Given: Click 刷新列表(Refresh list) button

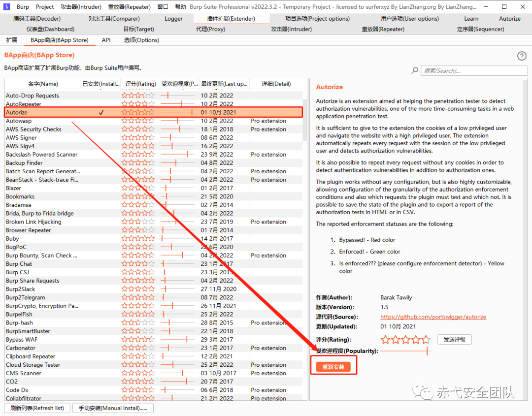Looking at the screenshot, I should pyautogui.click(x=37, y=408).
